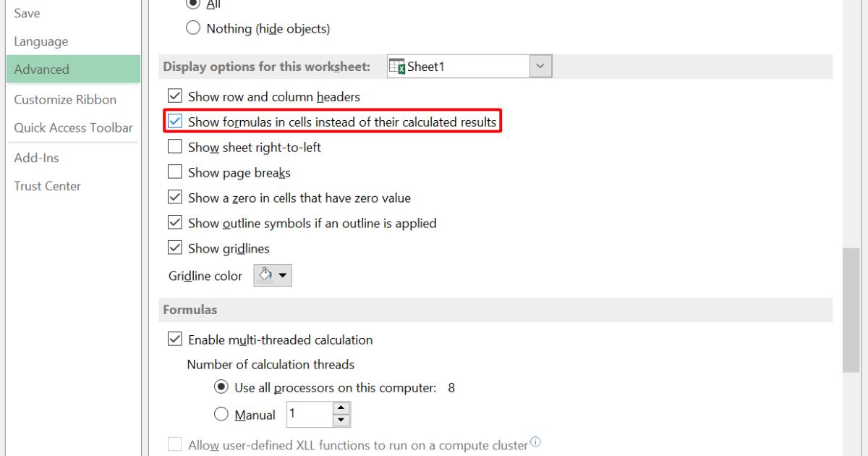Uncheck Enable multi-threaded calculation
Screen dimensions: 868x456
[174, 339]
